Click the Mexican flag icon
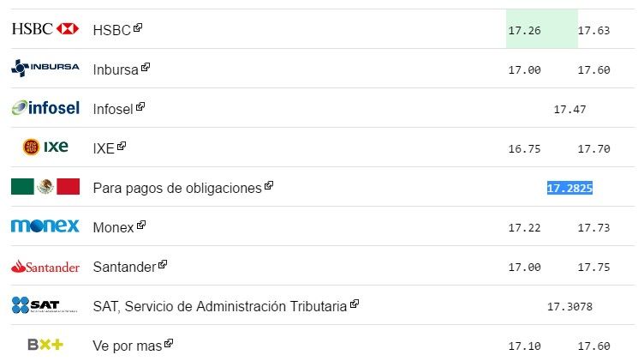The image size is (644, 361). point(45,187)
